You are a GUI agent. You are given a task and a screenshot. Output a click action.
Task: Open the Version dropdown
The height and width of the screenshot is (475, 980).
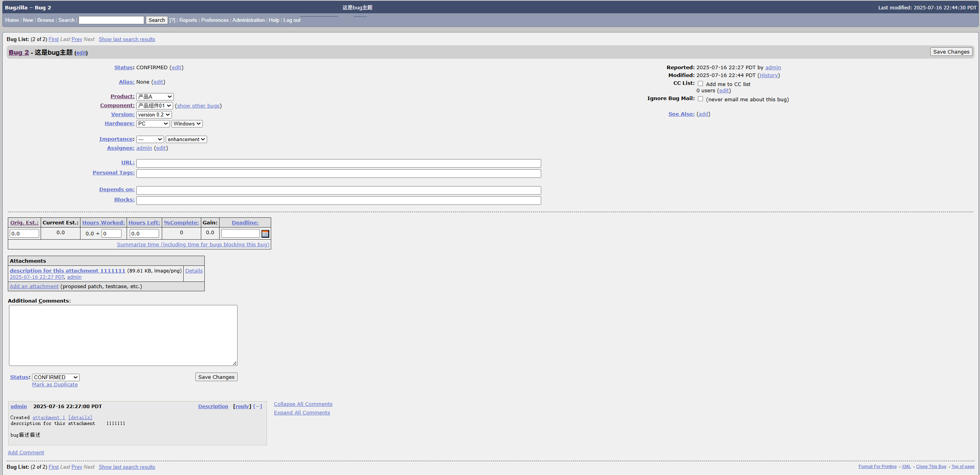tap(154, 115)
